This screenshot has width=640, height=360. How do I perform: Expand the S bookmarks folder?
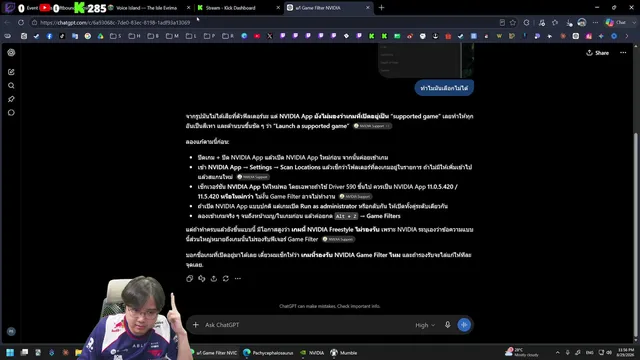tap(116, 36)
